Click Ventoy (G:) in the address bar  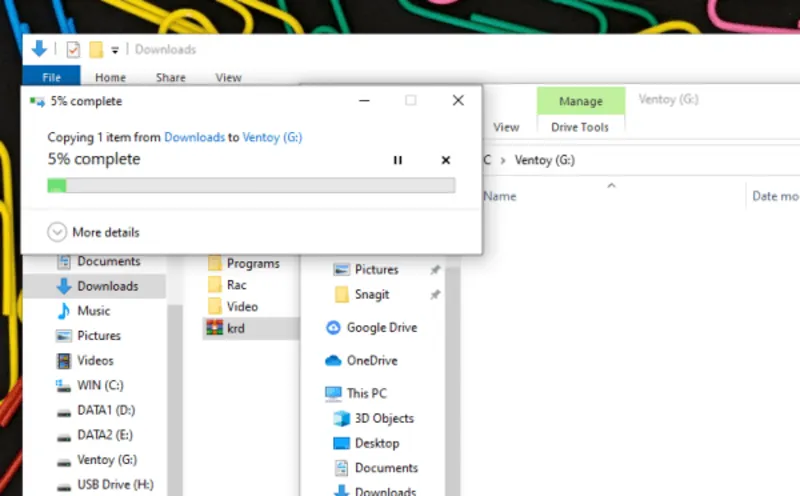pos(544,160)
